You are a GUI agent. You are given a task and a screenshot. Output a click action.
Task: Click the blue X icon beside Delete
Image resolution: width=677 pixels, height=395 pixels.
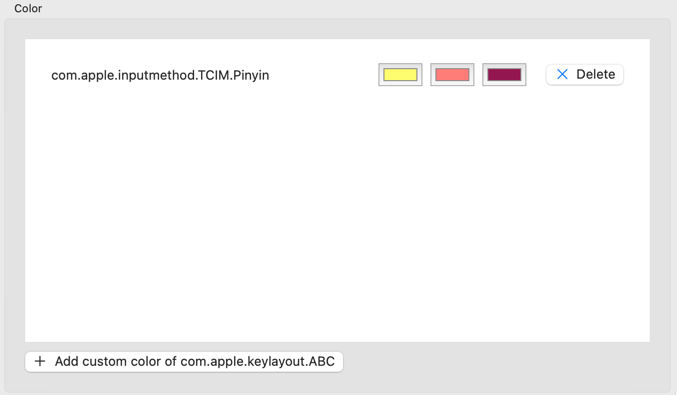click(562, 74)
